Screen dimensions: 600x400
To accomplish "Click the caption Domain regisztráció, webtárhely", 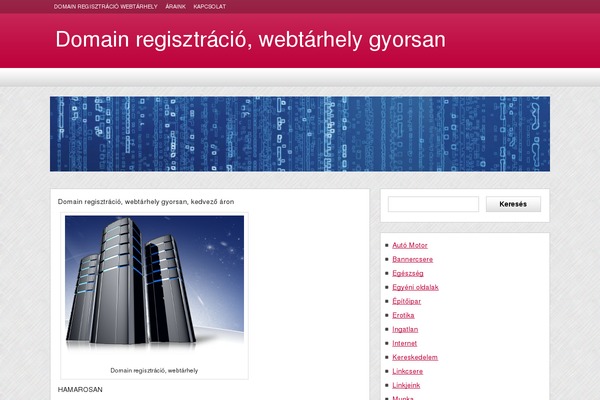I will 154,371.
